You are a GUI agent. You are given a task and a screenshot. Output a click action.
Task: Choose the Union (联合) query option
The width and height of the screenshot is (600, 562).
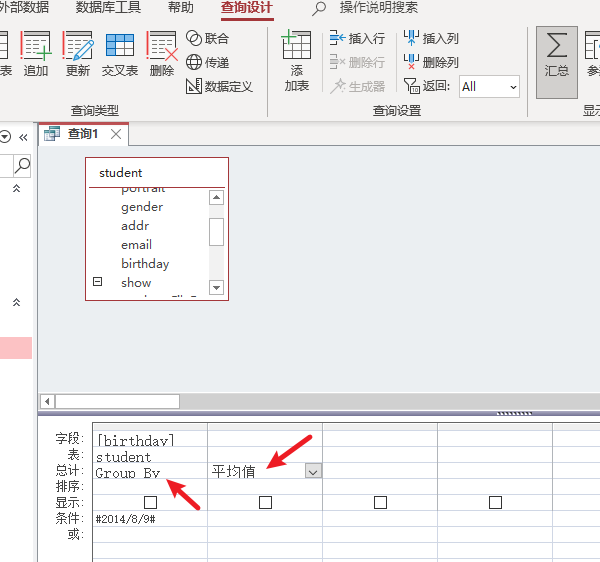click(x=208, y=38)
